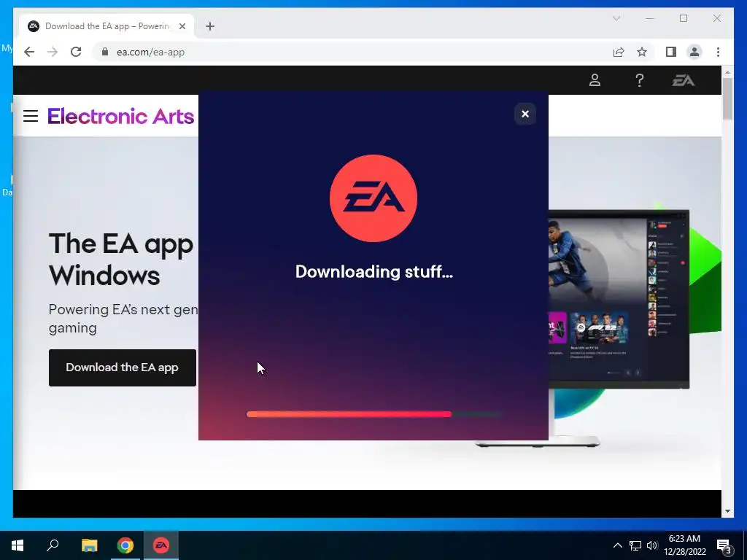Reload the page in Chrome

(x=76, y=52)
